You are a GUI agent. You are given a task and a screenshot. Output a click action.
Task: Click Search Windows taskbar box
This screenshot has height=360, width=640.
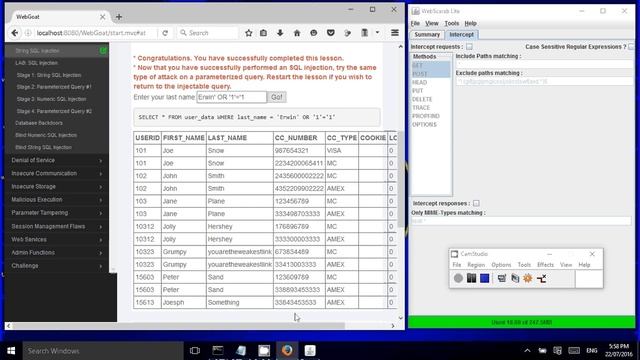pos(103,351)
